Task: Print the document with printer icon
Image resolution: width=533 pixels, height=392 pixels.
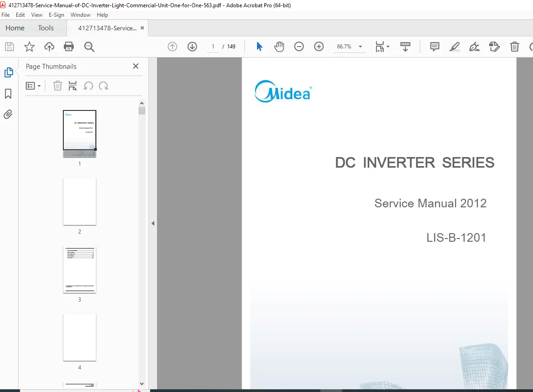Action: 69,47
